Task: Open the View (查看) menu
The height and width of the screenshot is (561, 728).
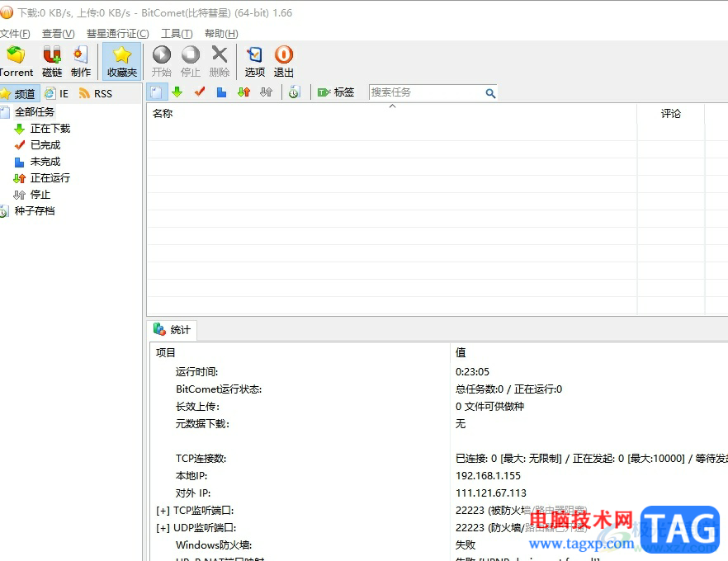Action: click(58, 34)
